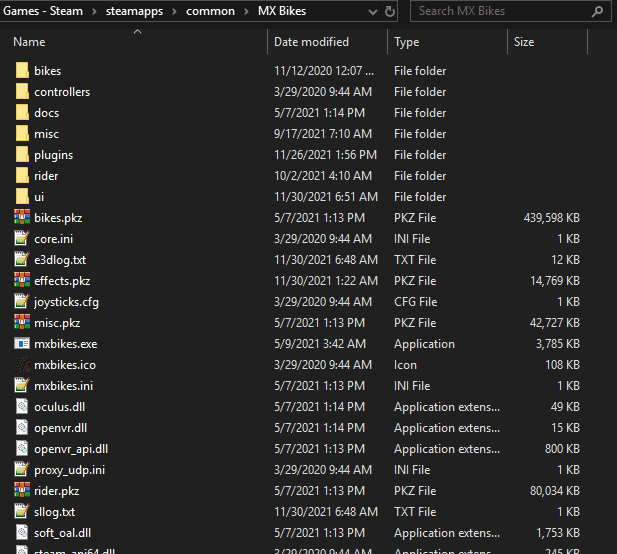Select the soft_oal.dll file name
The height and width of the screenshot is (554, 617).
[x=63, y=533]
